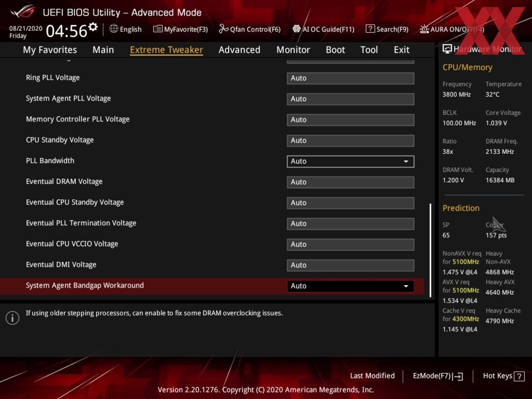The width and height of the screenshot is (532, 399).
Task: Open the Monitor tab
Action: 293,50
